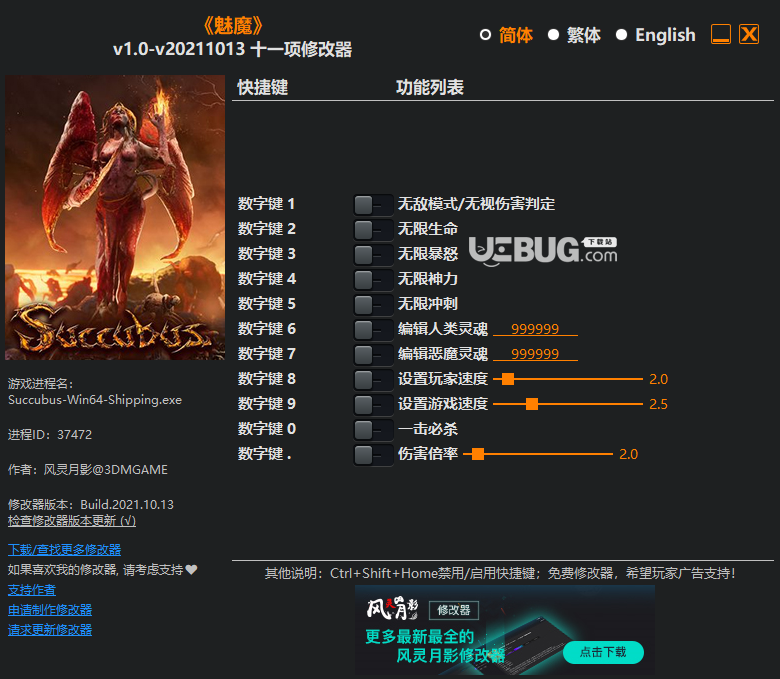Select 繁体 language radio button
Viewport: 780px width, 679px height.
553,35
